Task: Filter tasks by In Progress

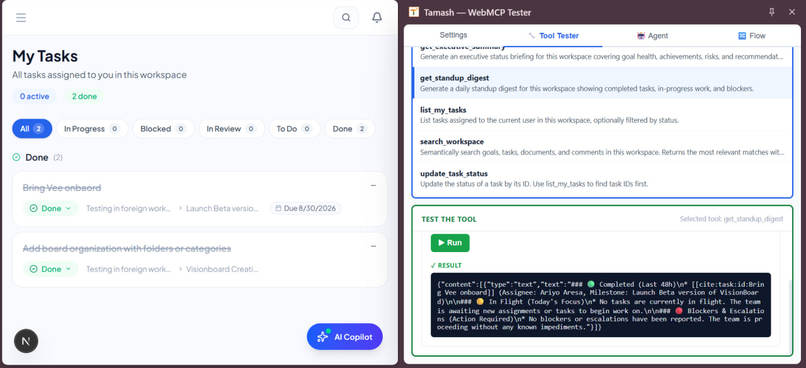Action: (x=91, y=129)
